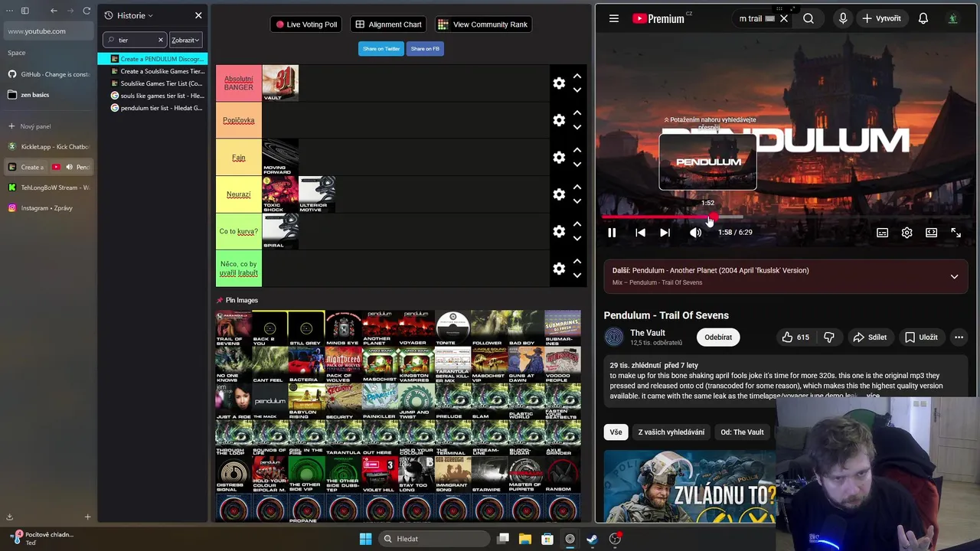
Task: Reload the page in browser toolbar
Action: 87,11
